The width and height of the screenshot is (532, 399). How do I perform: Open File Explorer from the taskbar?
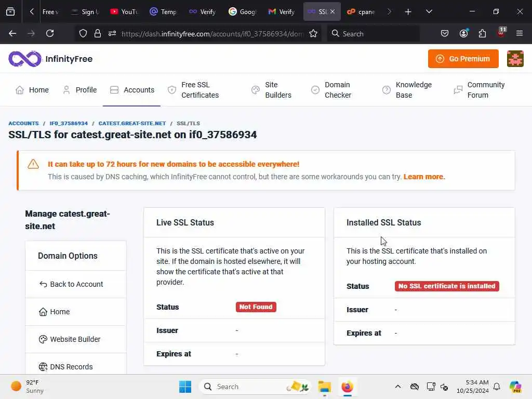coord(324,387)
